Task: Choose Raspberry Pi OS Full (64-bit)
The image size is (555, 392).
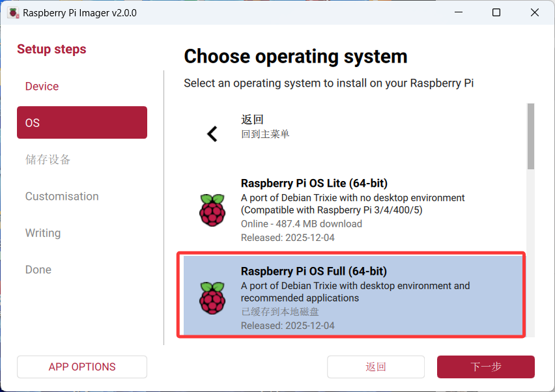Action: click(x=353, y=296)
